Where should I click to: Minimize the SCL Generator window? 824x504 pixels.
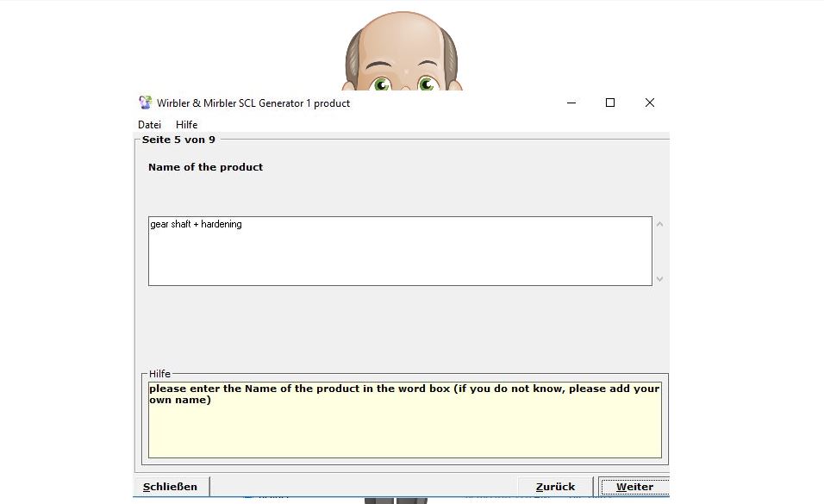click(571, 103)
